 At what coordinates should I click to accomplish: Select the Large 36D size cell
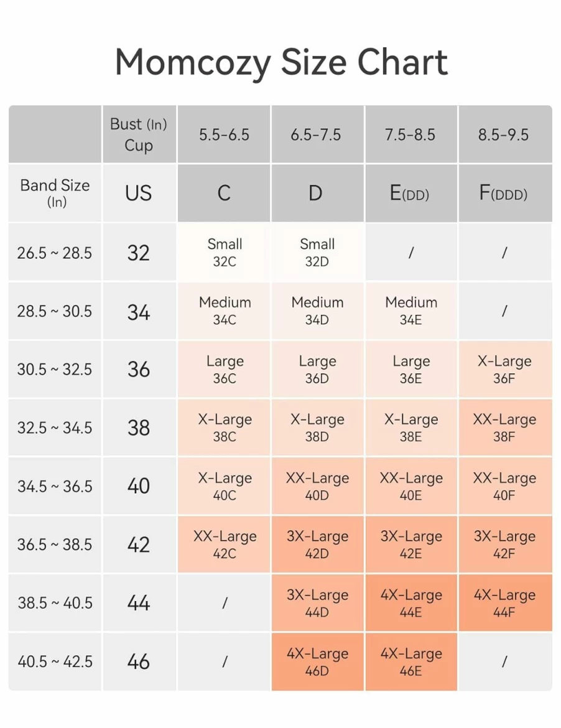point(317,369)
